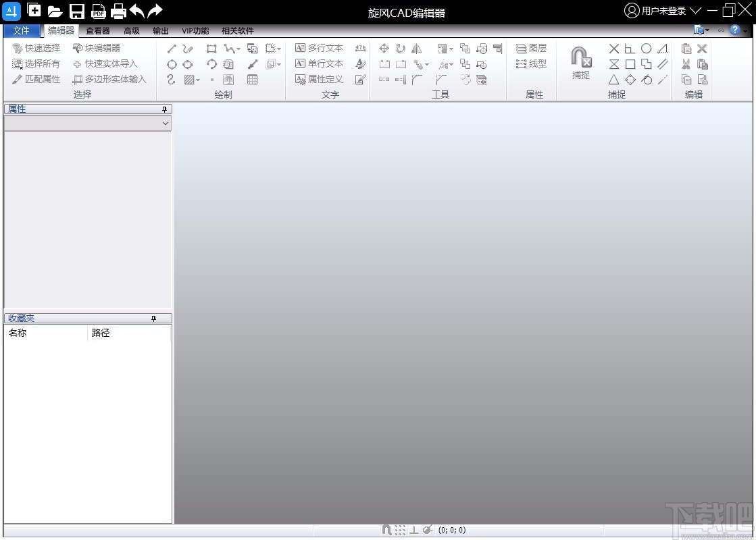Click the 图层 layers button

tap(531, 48)
